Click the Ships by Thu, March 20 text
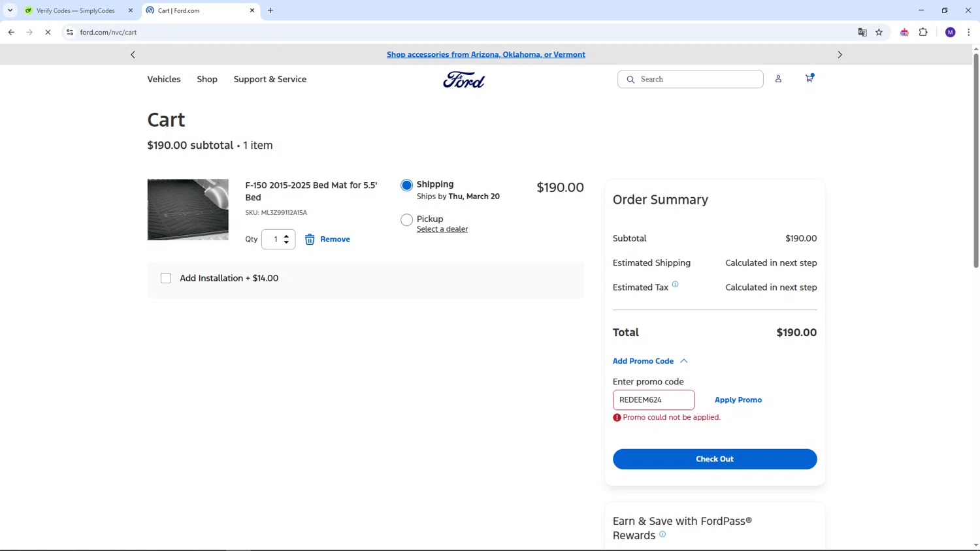The image size is (980, 551). click(458, 197)
